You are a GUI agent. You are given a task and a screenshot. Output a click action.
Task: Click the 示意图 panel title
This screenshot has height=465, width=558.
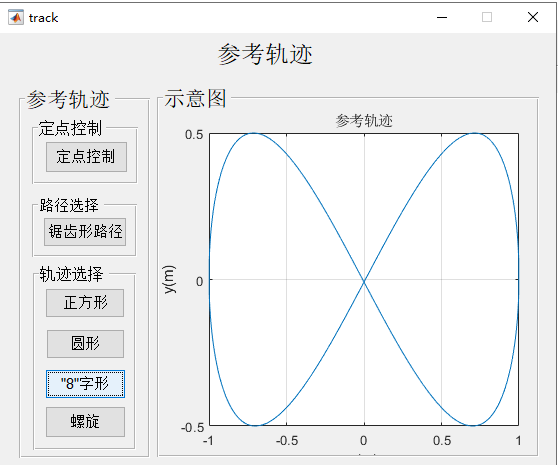(x=195, y=99)
